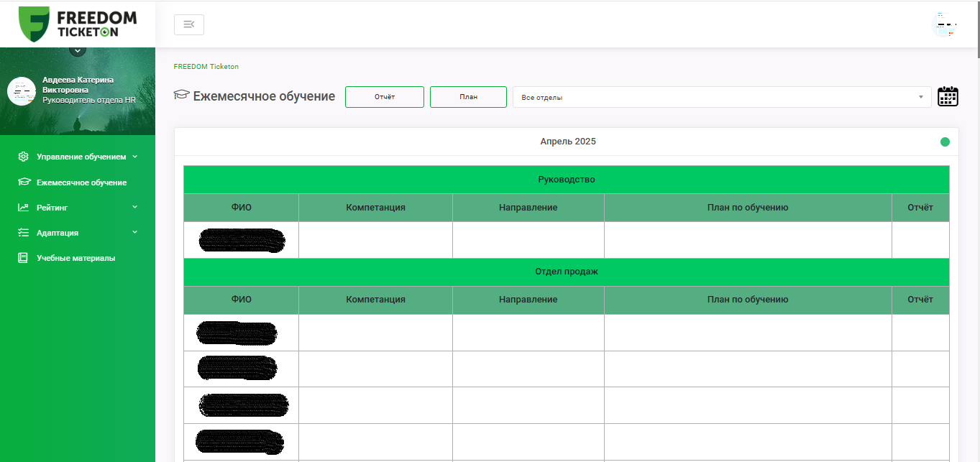This screenshot has height=462, width=980.
Task: Click the green status dot for Апрель 2025
Action: tap(945, 142)
